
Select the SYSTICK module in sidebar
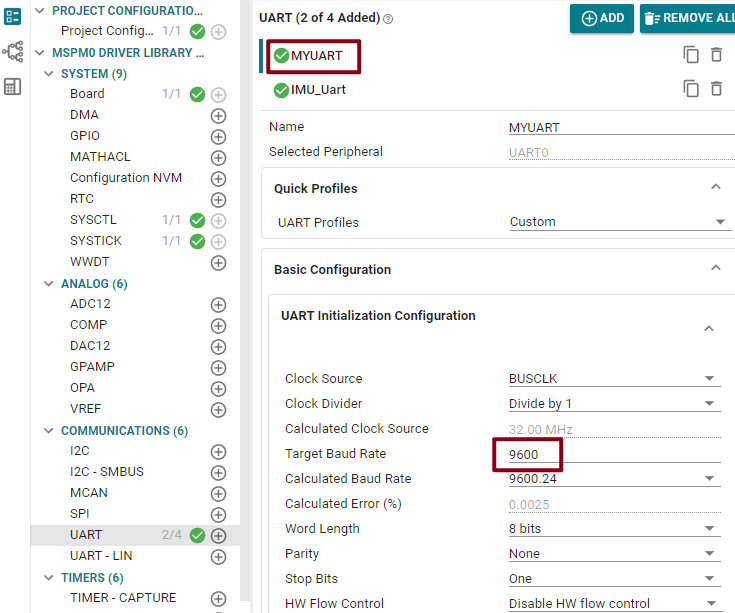click(96, 241)
